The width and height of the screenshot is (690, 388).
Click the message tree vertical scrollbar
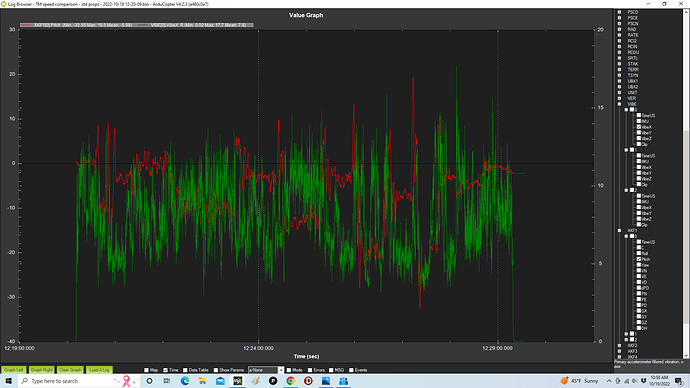tap(686, 184)
